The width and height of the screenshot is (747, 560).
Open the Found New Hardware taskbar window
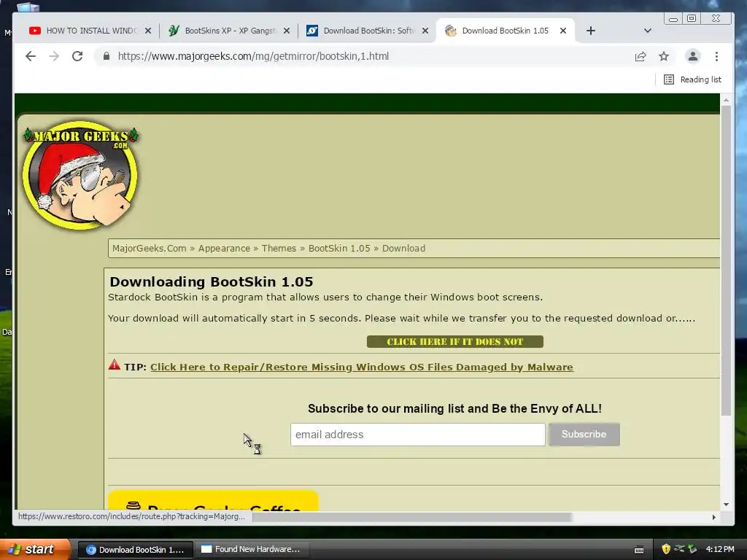[x=252, y=550]
